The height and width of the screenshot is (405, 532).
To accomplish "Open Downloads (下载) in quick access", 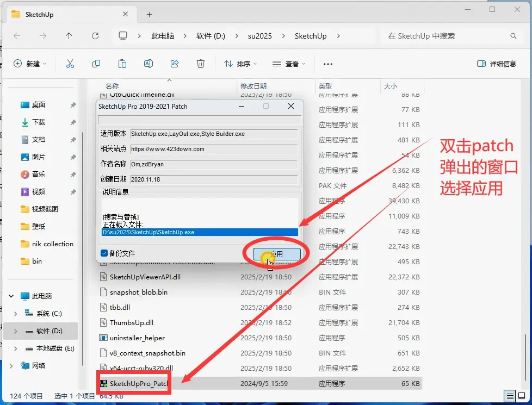I will [38, 122].
